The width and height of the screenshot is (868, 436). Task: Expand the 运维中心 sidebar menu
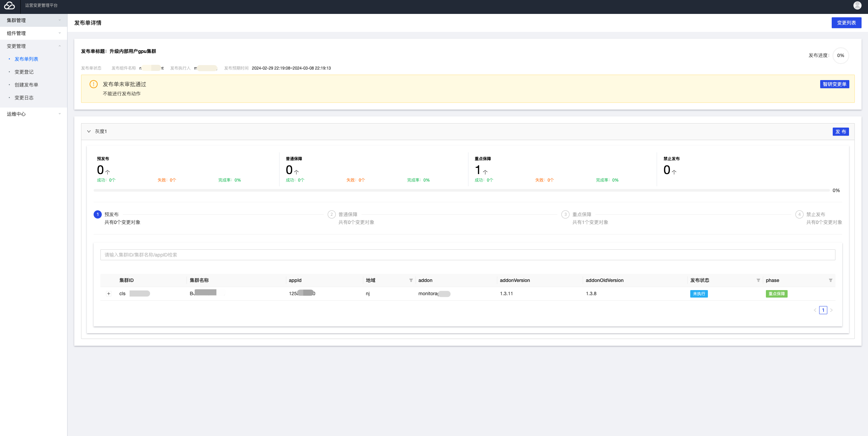point(34,114)
